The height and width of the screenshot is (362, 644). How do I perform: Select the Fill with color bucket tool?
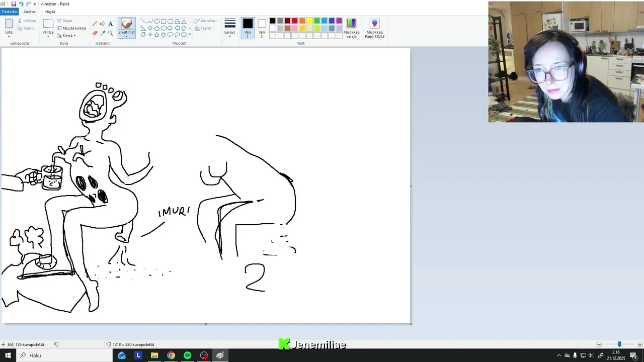coord(103,24)
